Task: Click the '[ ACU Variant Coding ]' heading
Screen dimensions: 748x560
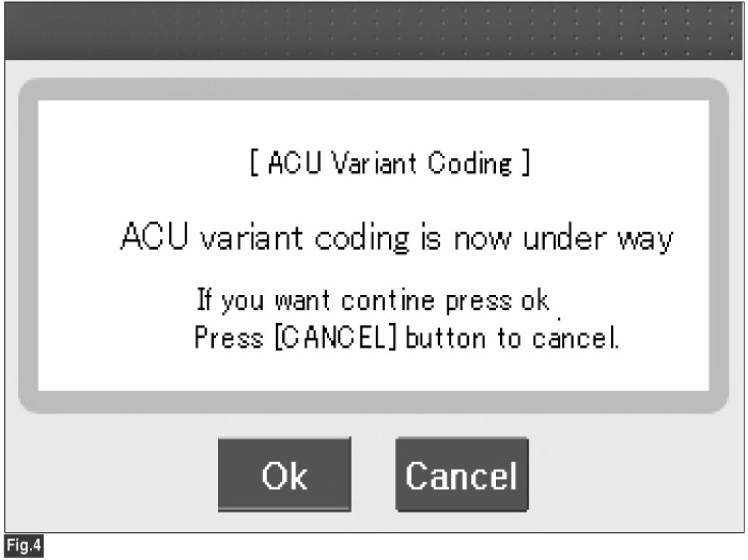Action: 389,165
